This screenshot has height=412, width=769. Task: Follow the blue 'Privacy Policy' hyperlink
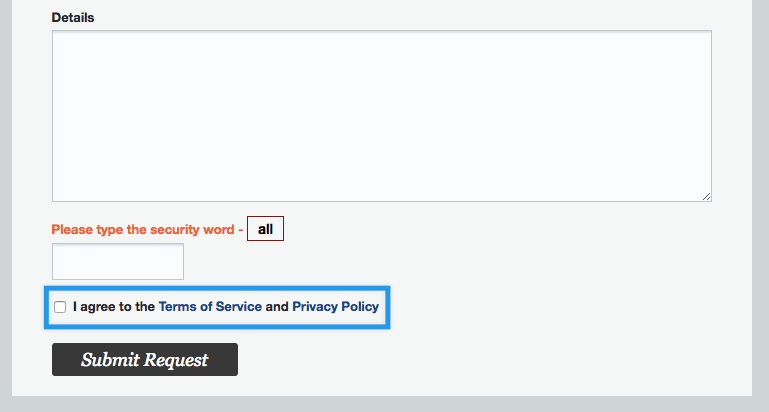(335, 307)
